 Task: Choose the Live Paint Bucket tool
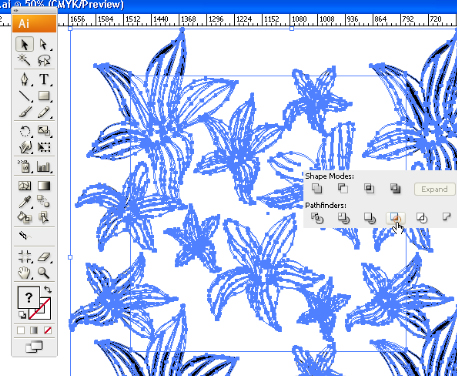point(24,218)
